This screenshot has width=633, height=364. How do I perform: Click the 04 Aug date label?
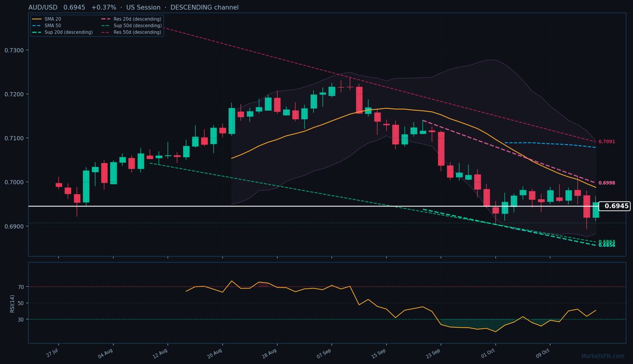pyautogui.click(x=106, y=353)
